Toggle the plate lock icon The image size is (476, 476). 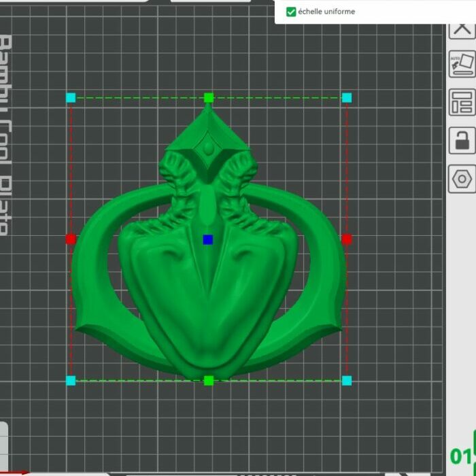(x=462, y=141)
